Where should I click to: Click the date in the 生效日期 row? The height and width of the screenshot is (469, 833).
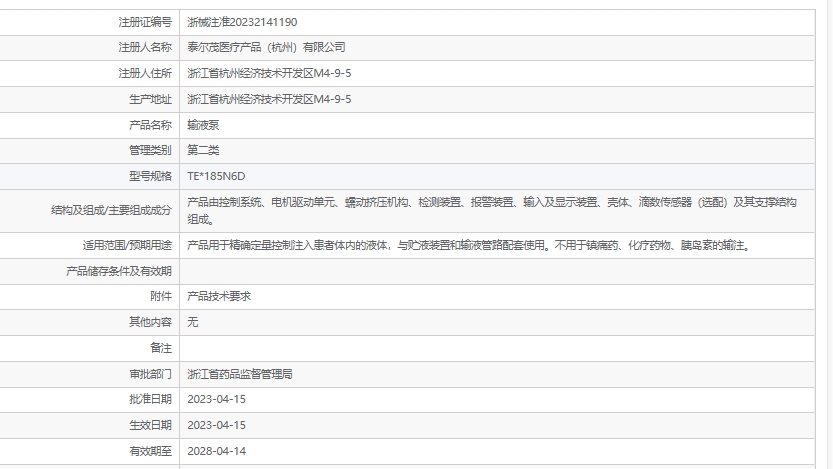point(216,425)
